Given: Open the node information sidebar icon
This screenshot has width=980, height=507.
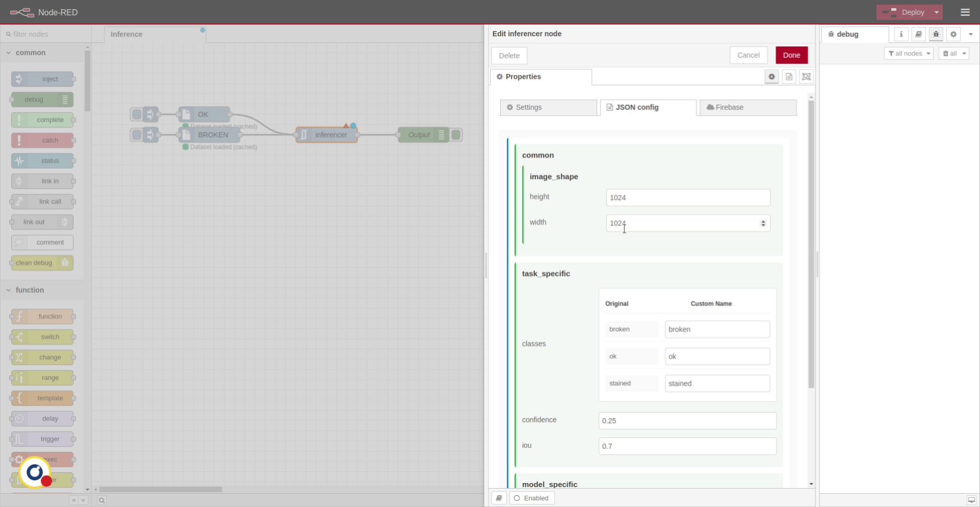Looking at the screenshot, I should 901,34.
